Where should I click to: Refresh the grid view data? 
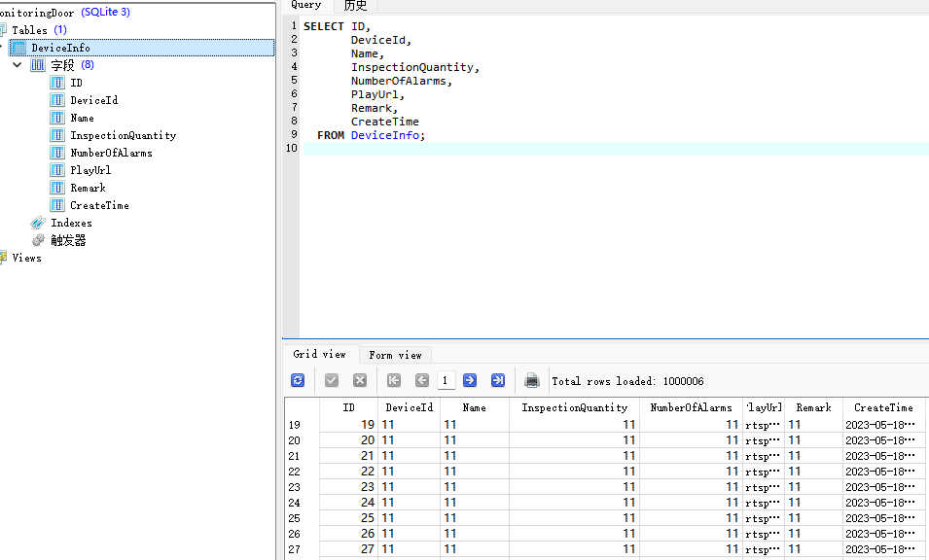click(x=298, y=381)
